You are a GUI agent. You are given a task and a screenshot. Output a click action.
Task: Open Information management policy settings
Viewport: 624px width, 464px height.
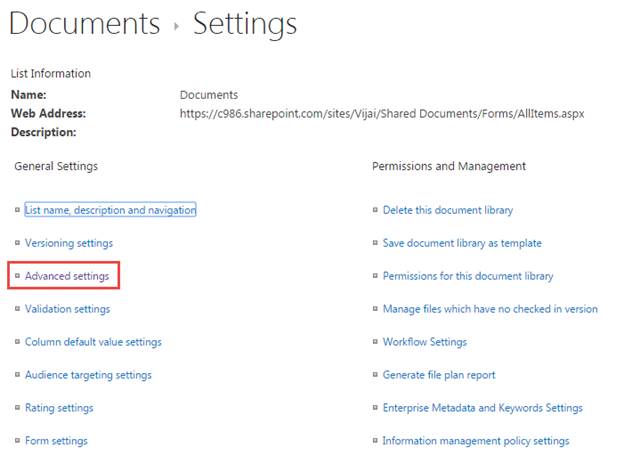pos(475,441)
